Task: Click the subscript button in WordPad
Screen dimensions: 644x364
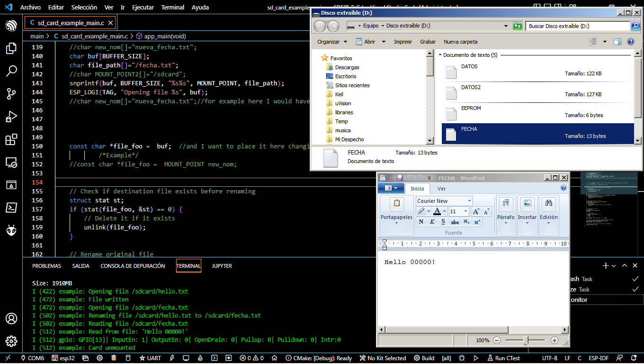Action: pyautogui.click(x=466, y=222)
